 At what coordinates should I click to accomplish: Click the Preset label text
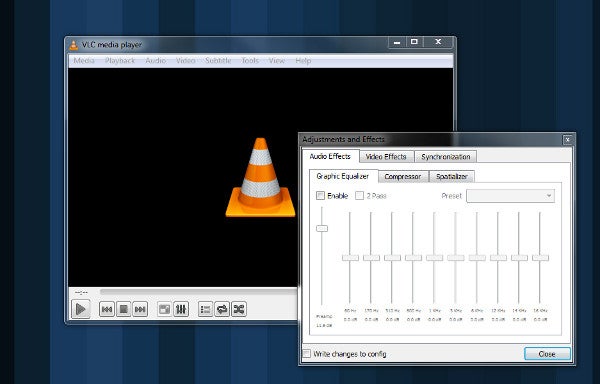click(x=452, y=196)
